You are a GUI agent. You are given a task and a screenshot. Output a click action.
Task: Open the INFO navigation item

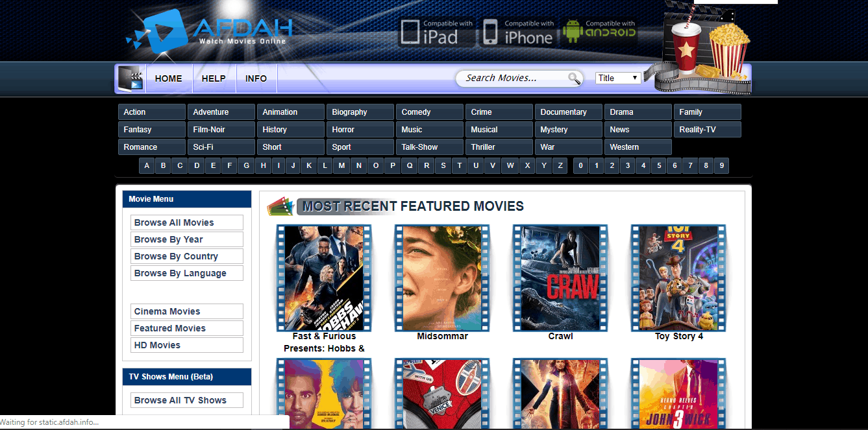click(x=256, y=78)
